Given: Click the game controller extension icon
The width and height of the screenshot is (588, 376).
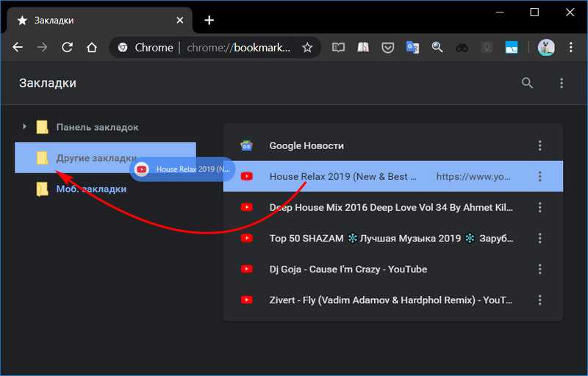Looking at the screenshot, I should tap(462, 48).
